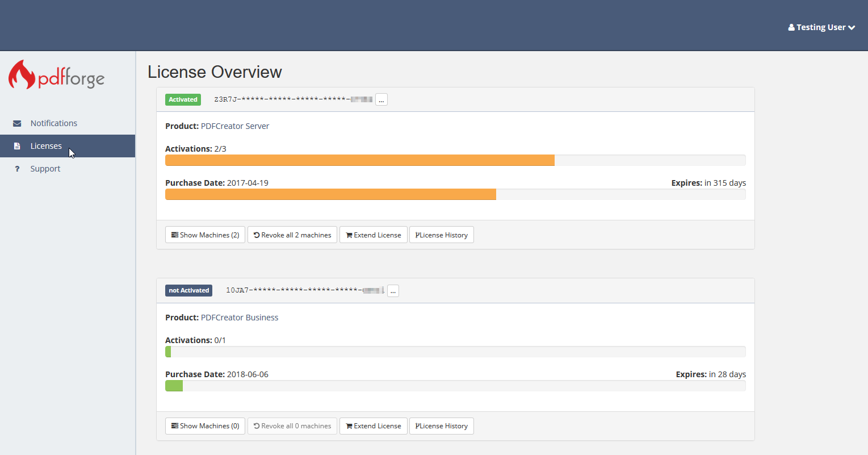The width and height of the screenshot is (868, 455).
Task: Click 'Purchase Date: 2018-06-06' text
Action: click(x=217, y=374)
